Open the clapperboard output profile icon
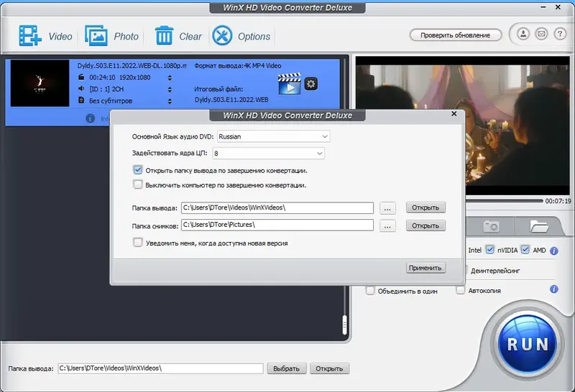Viewport: 575px width, 392px height. (x=290, y=83)
